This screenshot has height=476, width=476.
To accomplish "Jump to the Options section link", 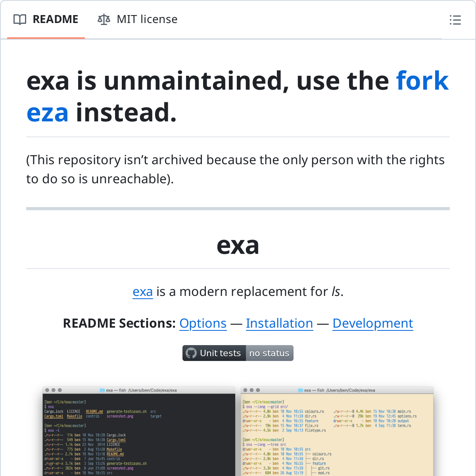I will pyautogui.click(x=203, y=323).
